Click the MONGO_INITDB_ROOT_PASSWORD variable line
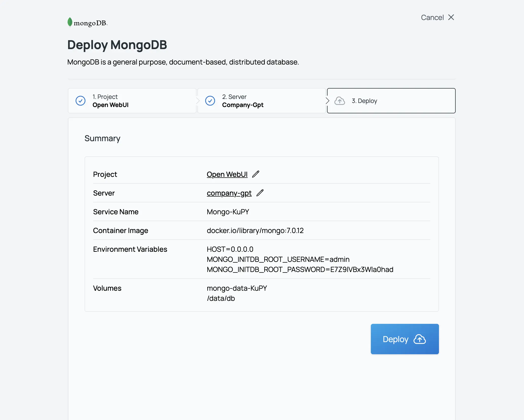Screen dimensions: 524x420 [300, 269]
